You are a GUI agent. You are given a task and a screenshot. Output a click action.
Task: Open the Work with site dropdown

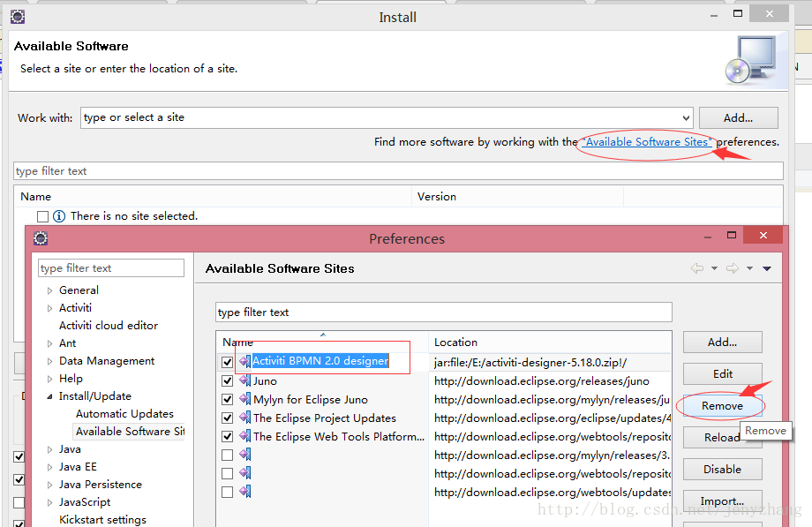coord(686,117)
